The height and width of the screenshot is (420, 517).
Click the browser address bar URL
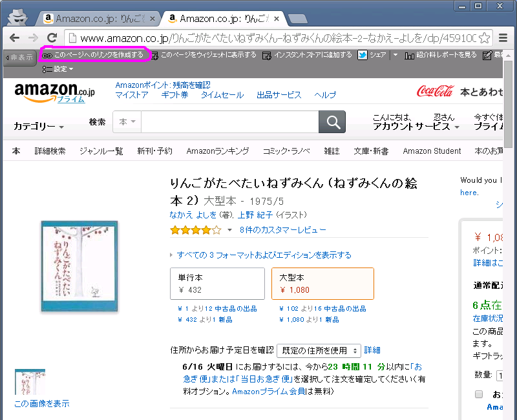click(278, 38)
